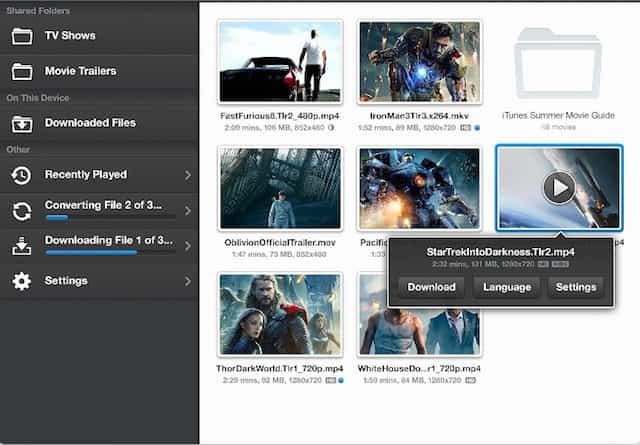The width and height of the screenshot is (640, 445).
Task: Click the OblivionOfficialTrailer.mov file name
Action: coord(280,243)
